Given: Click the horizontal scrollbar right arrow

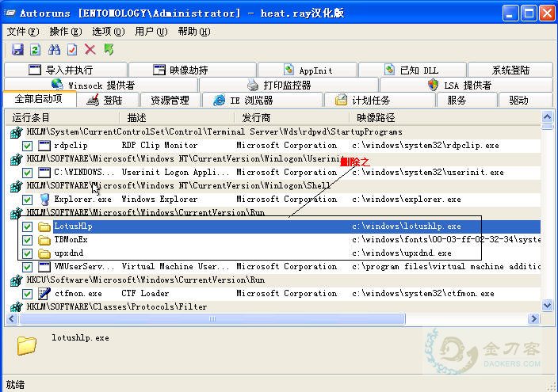Looking at the screenshot, I should 533,318.
